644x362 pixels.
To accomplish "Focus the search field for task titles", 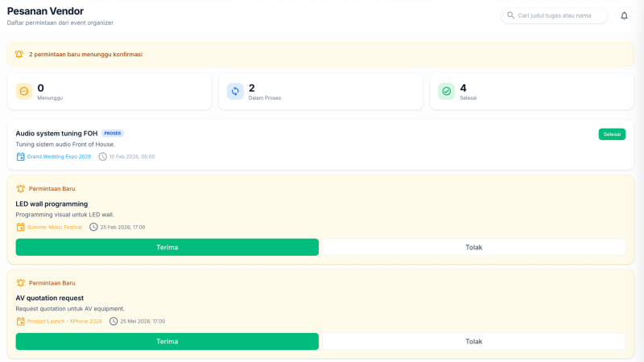I will 554,15.
